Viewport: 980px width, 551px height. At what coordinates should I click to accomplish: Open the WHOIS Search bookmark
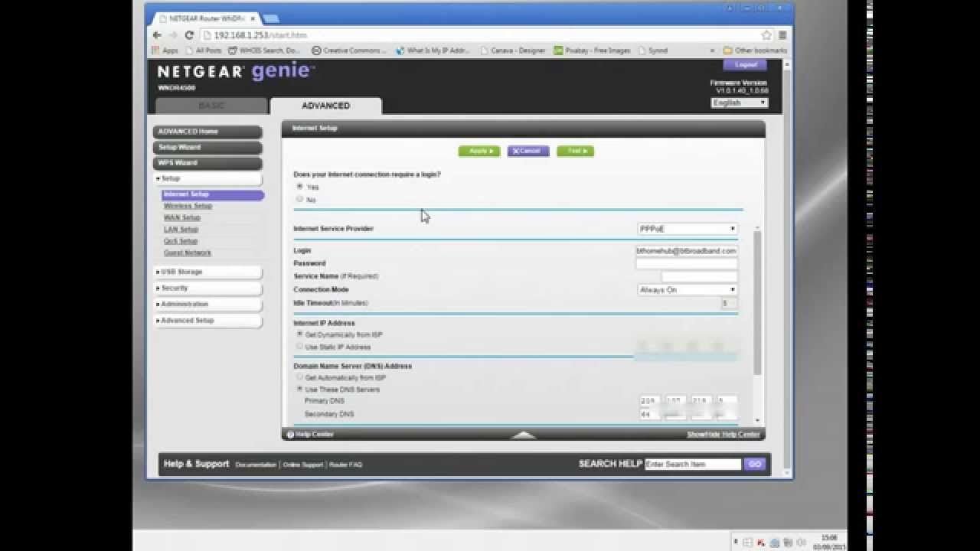coord(264,51)
